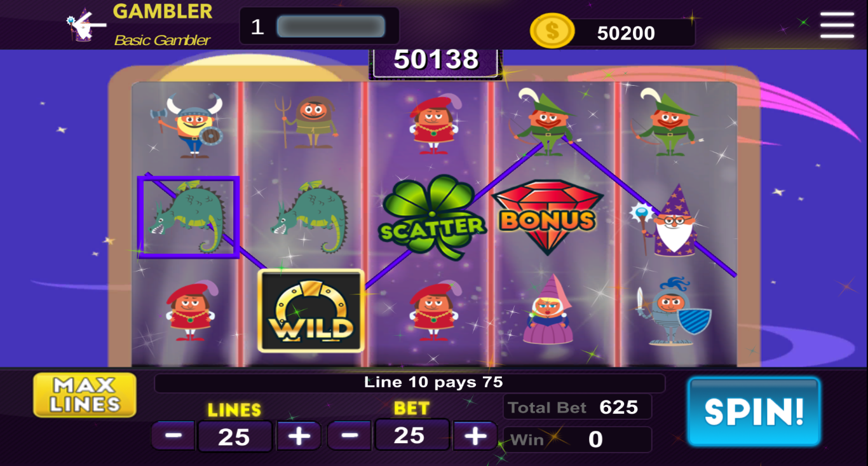Increase the number of lines

(x=299, y=436)
